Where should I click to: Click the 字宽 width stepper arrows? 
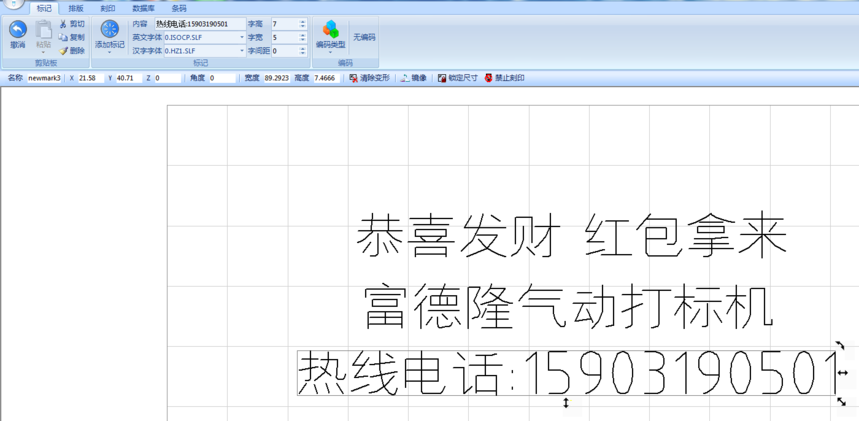click(303, 37)
